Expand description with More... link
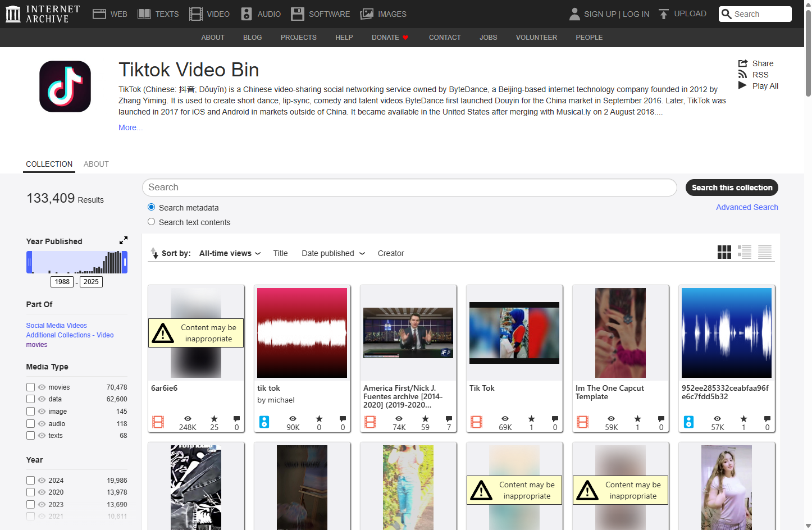812x530 pixels. [x=130, y=127]
